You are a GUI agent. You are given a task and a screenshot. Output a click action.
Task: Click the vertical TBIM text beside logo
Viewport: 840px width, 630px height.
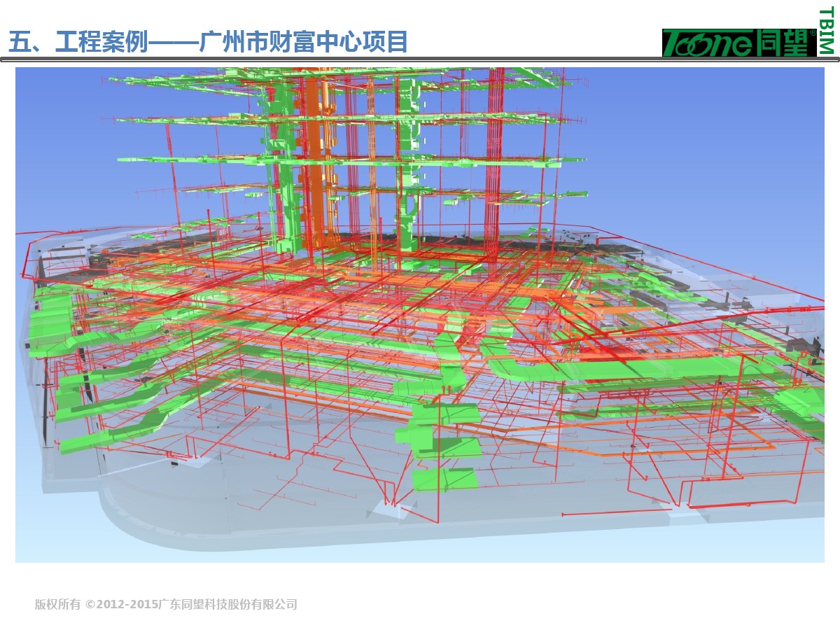tap(826, 31)
